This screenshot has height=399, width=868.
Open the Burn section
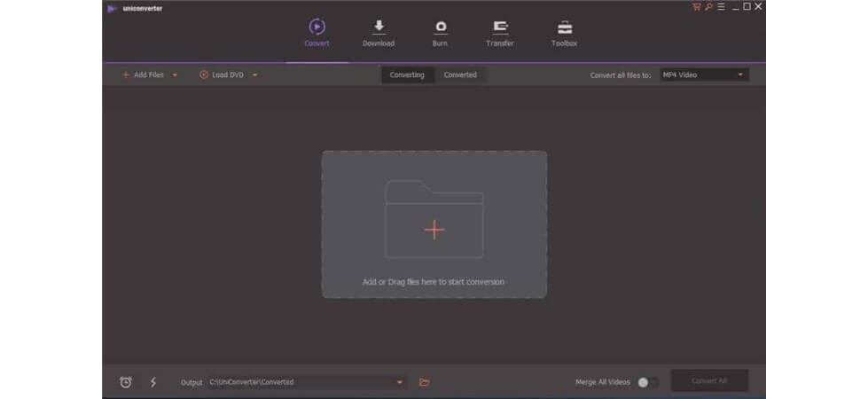tap(440, 33)
